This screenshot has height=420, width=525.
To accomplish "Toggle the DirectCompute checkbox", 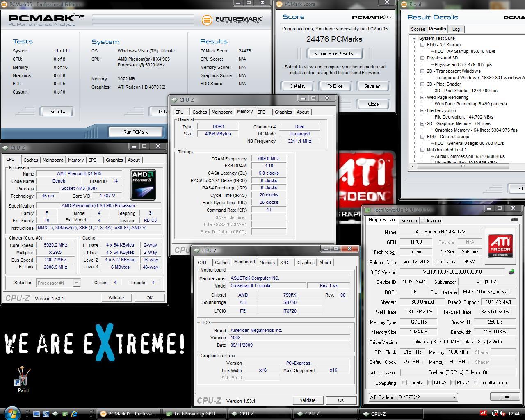I will [x=475, y=383].
